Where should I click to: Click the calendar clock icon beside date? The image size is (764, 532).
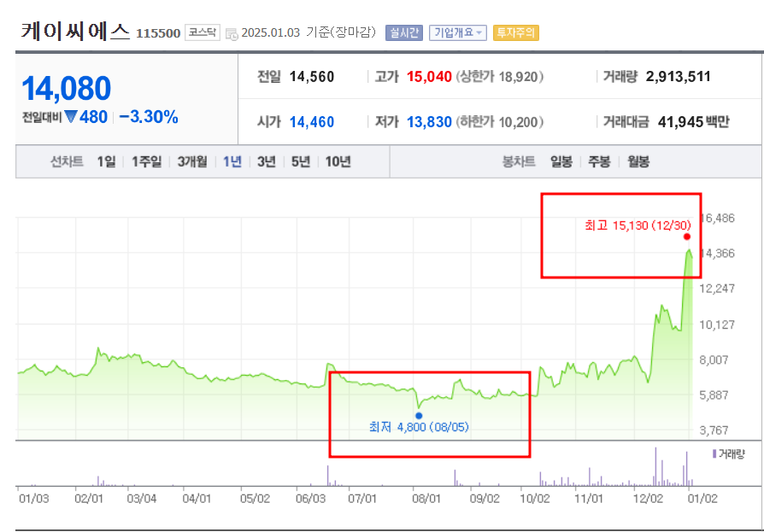pyautogui.click(x=232, y=34)
